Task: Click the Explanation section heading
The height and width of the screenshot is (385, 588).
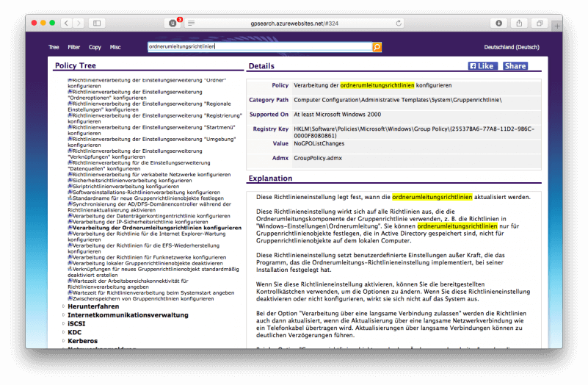Action: (270, 179)
